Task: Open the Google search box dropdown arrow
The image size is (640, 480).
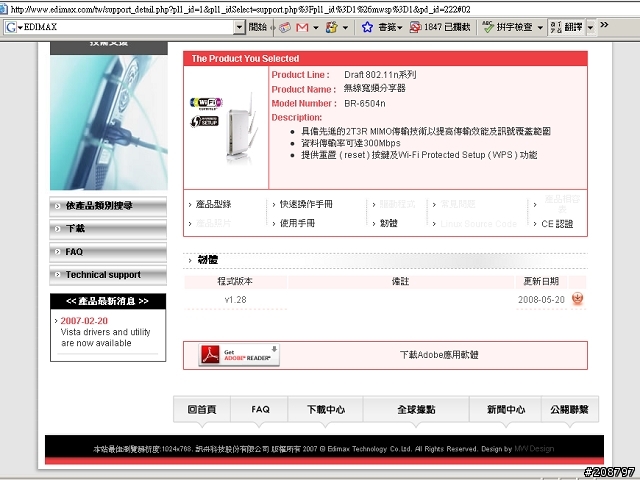Action: pos(240,27)
